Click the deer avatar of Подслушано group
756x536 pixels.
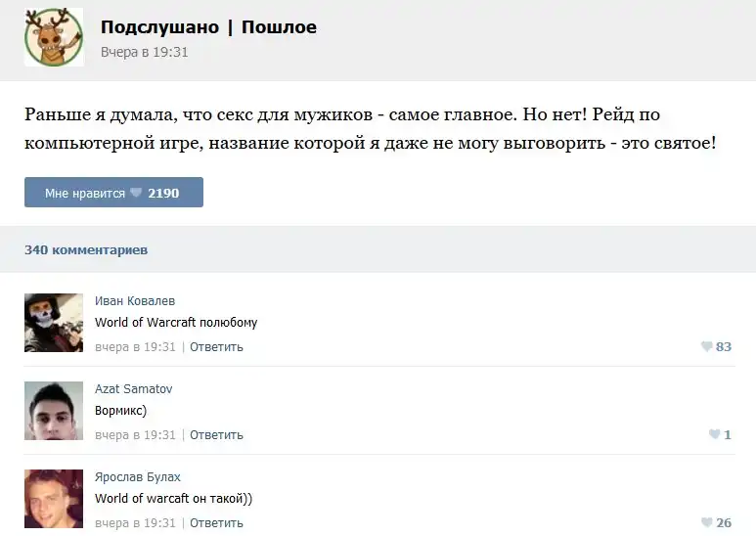[x=54, y=37]
